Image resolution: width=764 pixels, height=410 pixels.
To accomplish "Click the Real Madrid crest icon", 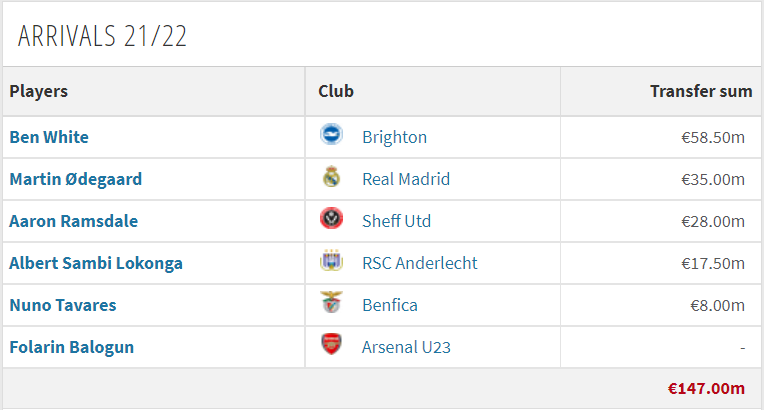I will click(331, 176).
